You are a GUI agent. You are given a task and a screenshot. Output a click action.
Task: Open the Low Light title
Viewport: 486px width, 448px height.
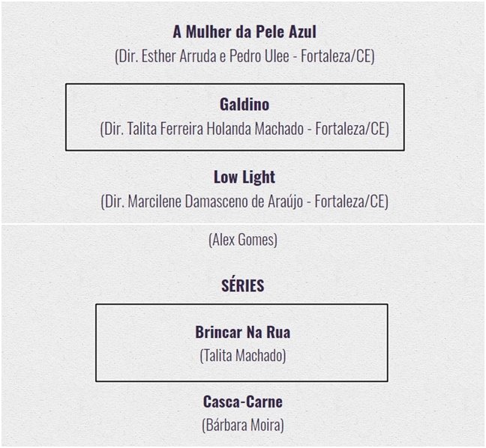[x=244, y=177]
